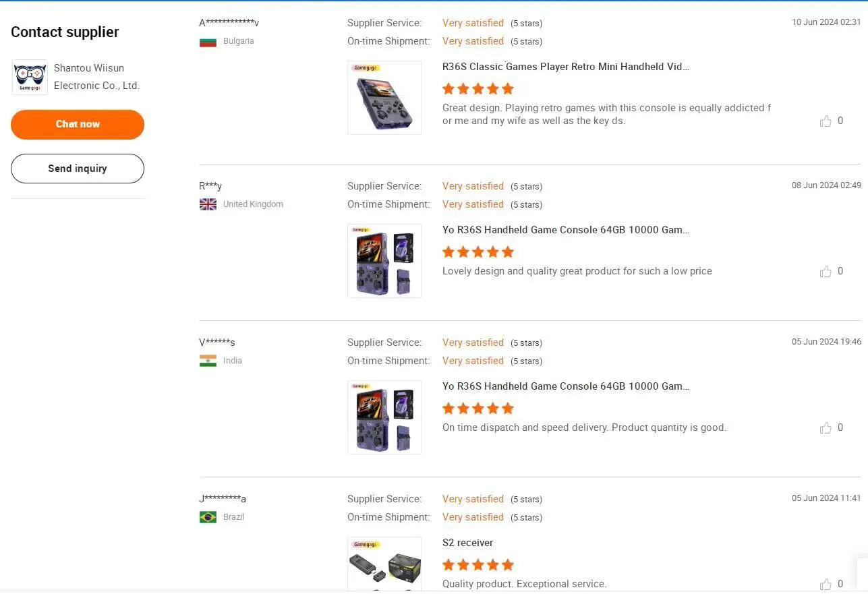The image size is (868, 594).
Task: Click the Shantou Wiisun supplier logo
Action: pos(30,77)
